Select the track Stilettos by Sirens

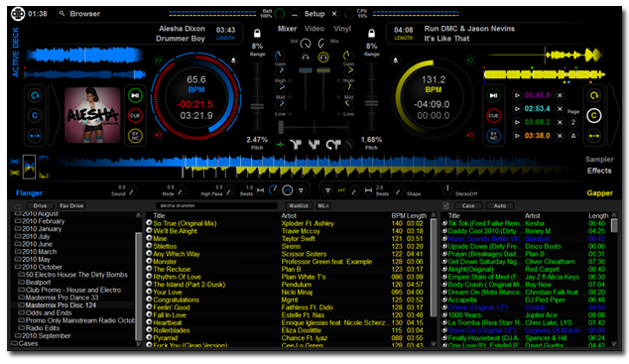pyautogui.click(x=288, y=246)
